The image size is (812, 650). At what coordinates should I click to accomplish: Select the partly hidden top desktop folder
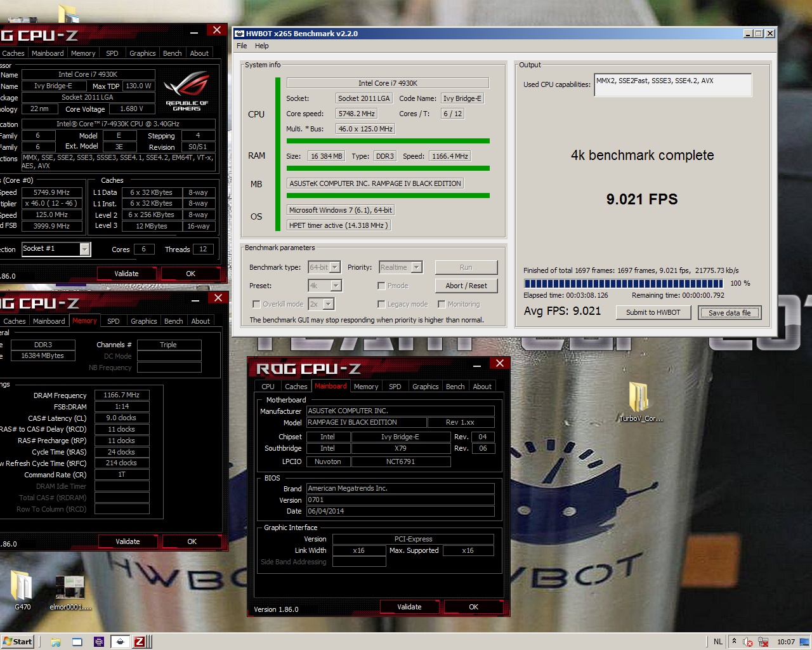69,15
